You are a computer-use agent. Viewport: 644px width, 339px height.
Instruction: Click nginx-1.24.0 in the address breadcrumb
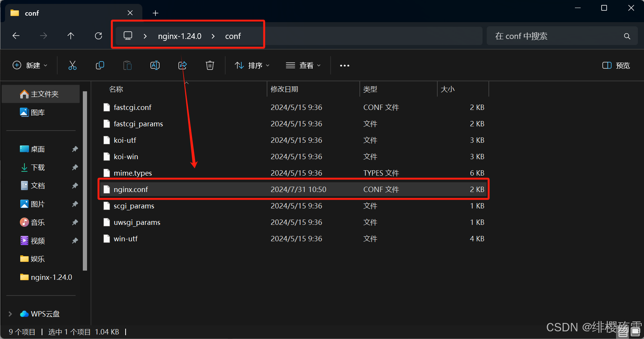coord(179,36)
